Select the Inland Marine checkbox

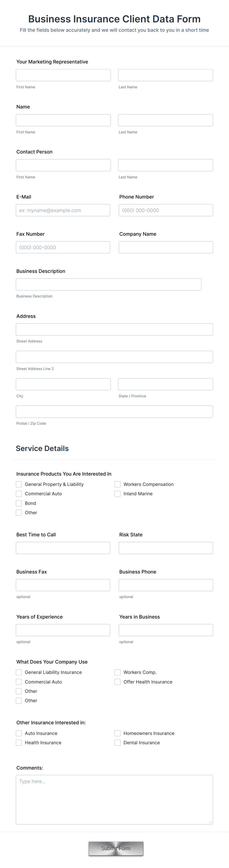[117, 494]
